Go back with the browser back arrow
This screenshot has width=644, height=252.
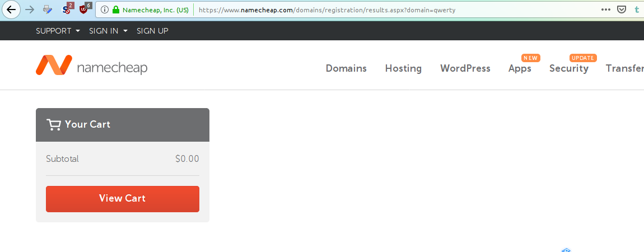(x=11, y=10)
